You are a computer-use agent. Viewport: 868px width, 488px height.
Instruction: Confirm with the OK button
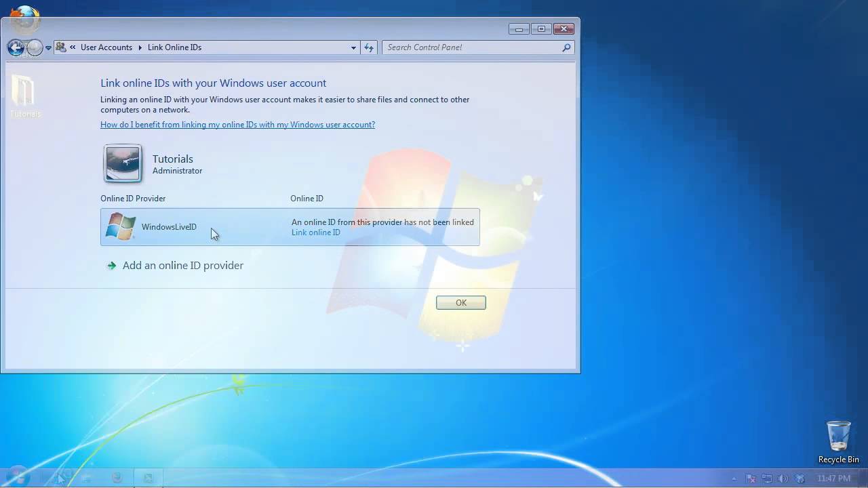point(461,303)
